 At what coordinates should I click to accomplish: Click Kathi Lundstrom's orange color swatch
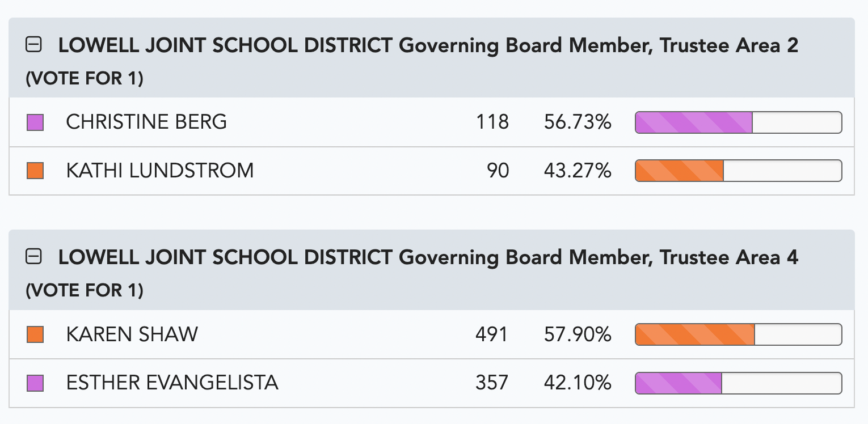pos(35,171)
